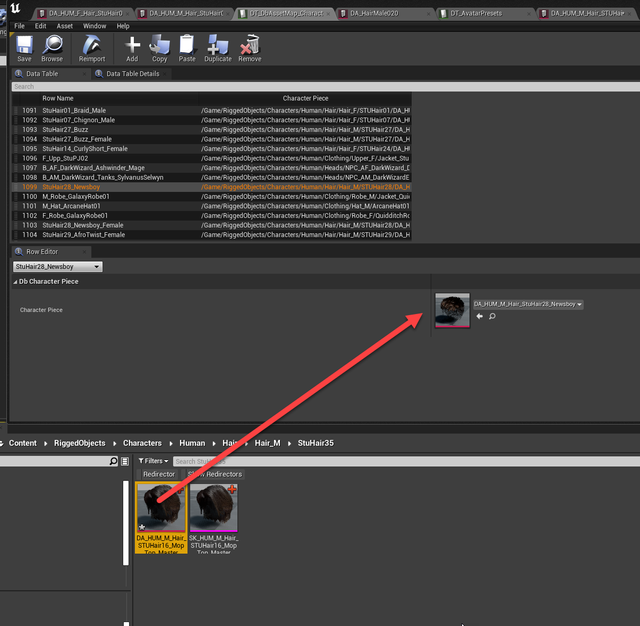640x626 pixels.
Task: Select row StuHair27_Buzz_Female
Action: (x=211, y=139)
